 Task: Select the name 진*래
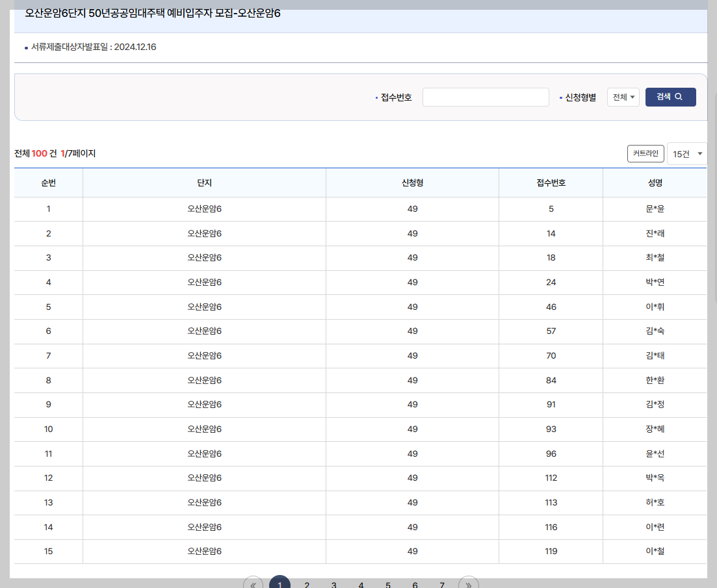tap(655, 233)
